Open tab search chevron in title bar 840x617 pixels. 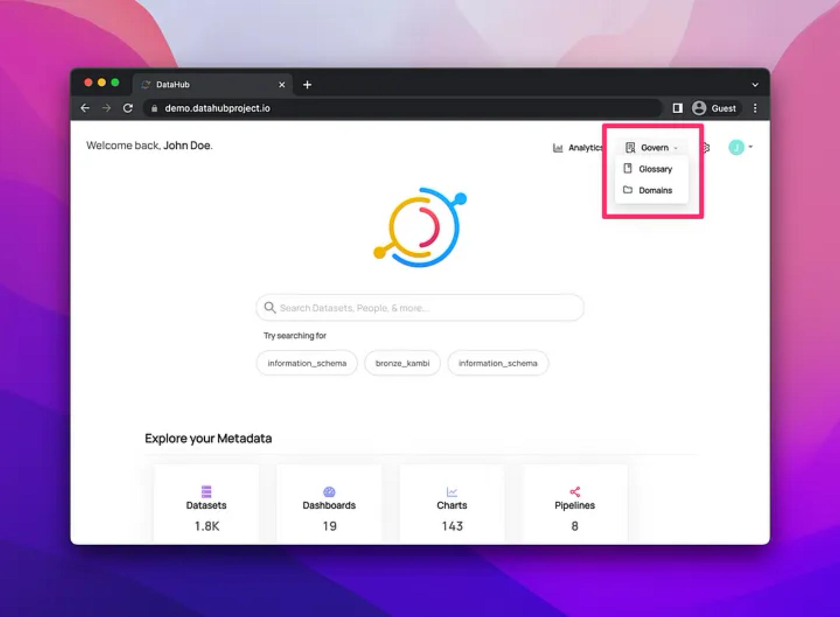click(x=755, y=85)
